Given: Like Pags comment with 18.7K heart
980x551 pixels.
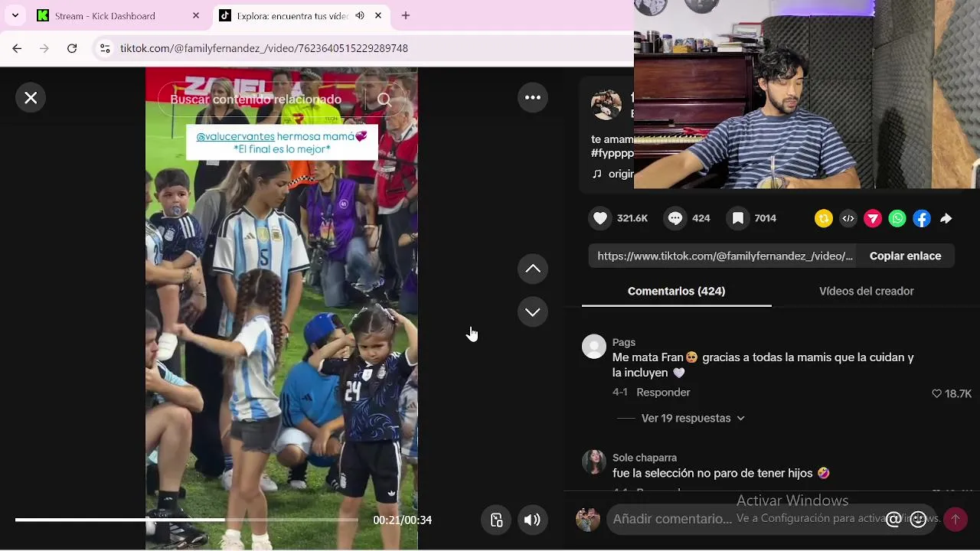Looking at the screenshot, I should (936, 394).
